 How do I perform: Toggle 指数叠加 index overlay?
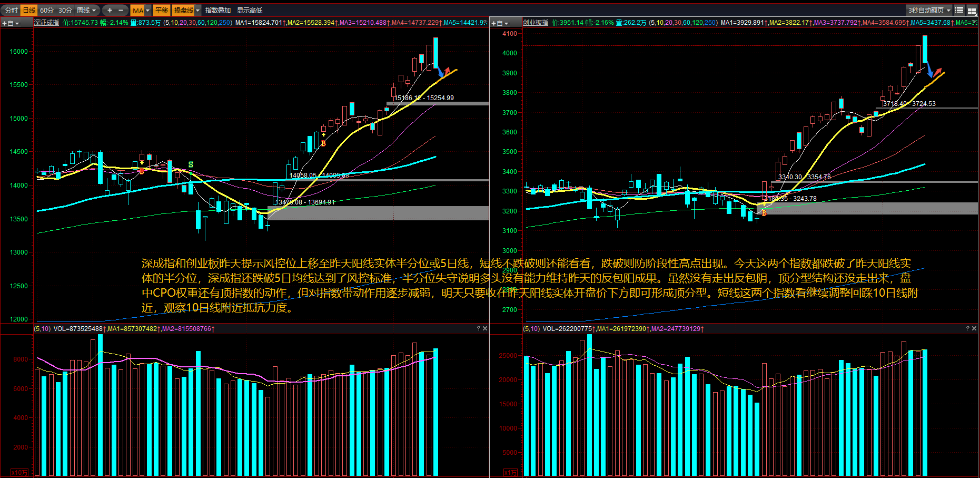point(218,10)
